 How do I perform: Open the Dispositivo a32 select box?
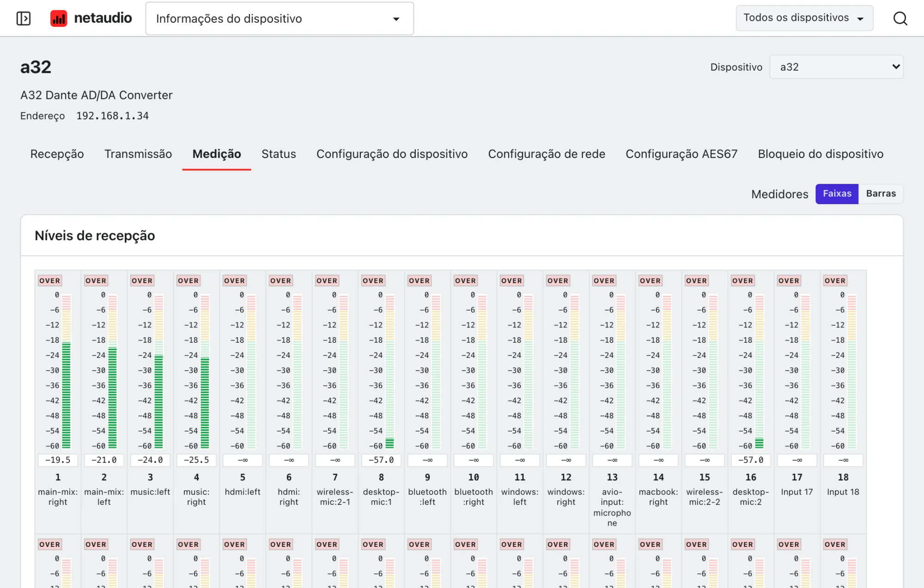836,67
